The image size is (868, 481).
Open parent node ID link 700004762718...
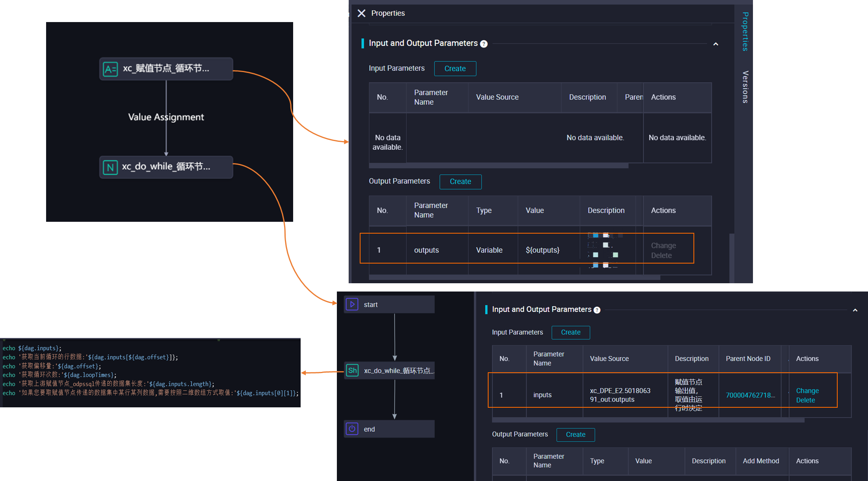tap(750, 395)
